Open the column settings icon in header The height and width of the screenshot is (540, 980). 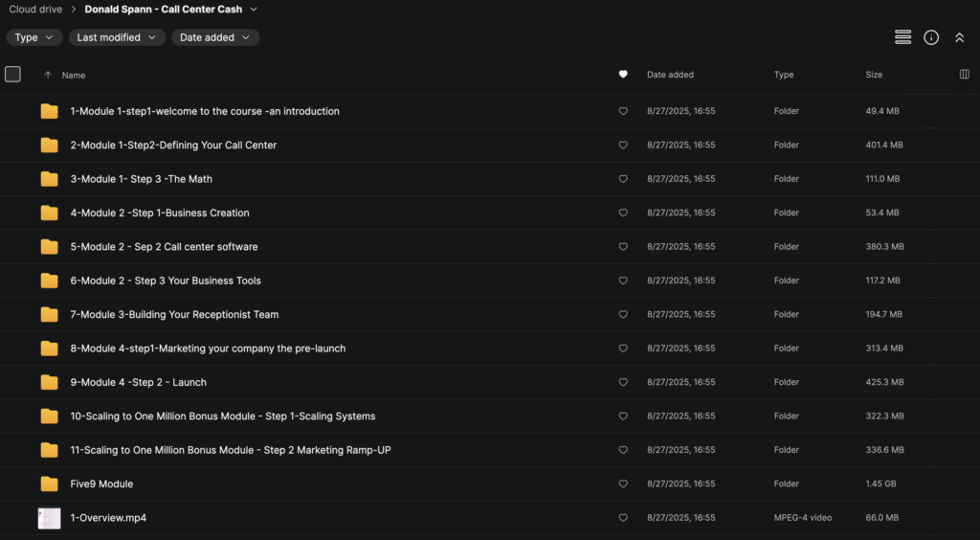click(964, 75)
